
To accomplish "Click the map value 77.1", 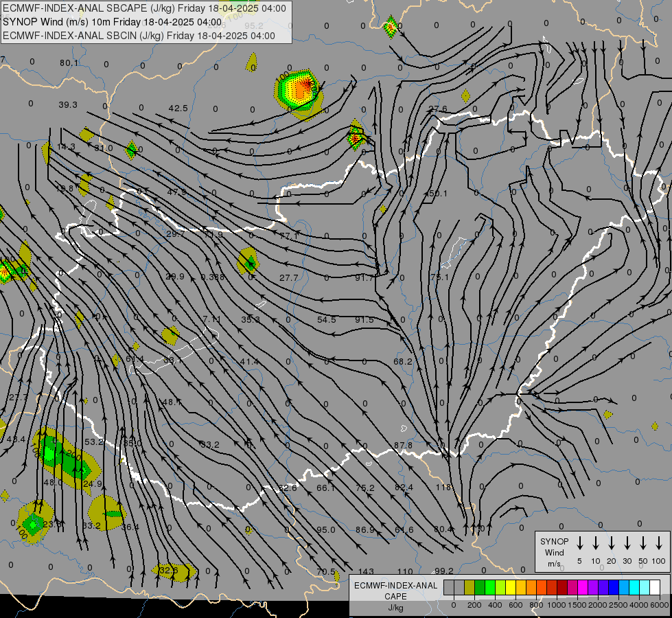I will click(x=288, y=236).
